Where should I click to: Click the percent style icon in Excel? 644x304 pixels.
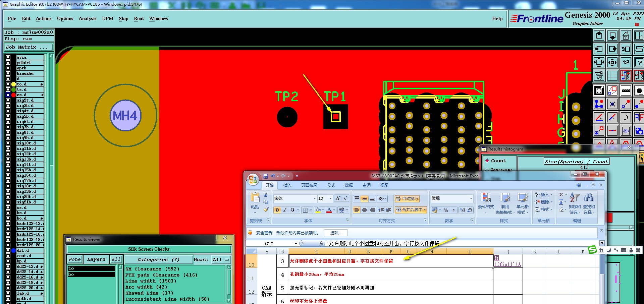pyautogui.click(x=446, y=210)
